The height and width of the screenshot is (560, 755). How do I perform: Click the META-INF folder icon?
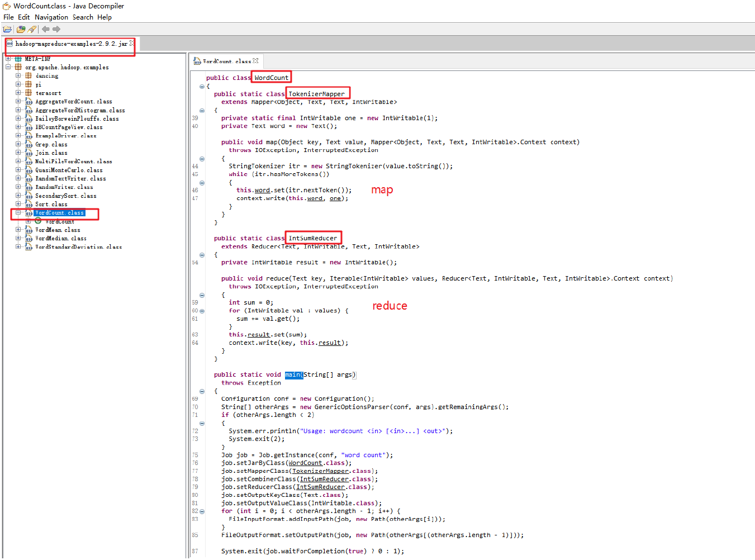click(x=18, y=59)
